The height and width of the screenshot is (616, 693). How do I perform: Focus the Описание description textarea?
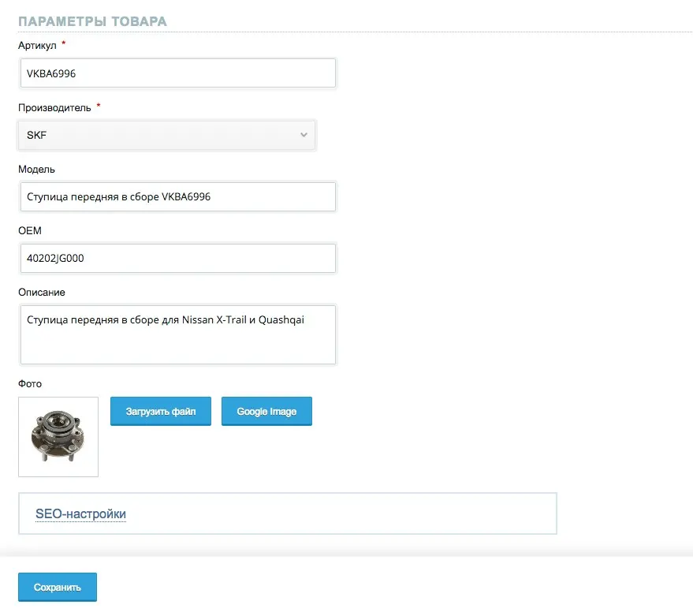coord(177,334)
